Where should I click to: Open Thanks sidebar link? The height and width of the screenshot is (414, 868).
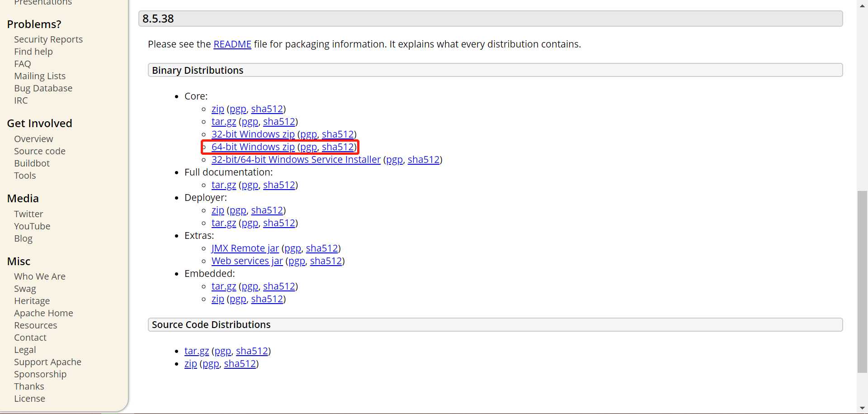29,386
